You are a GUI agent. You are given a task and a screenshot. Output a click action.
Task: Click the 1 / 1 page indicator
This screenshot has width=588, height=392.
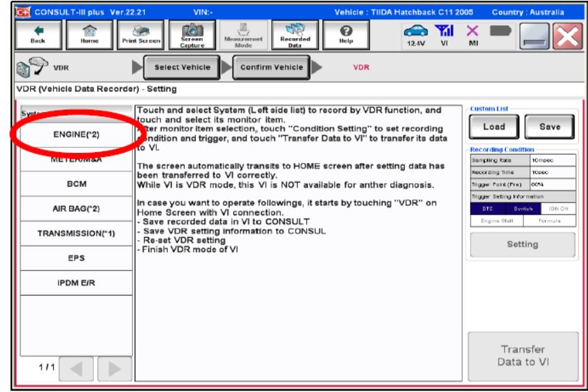point(47,368)
